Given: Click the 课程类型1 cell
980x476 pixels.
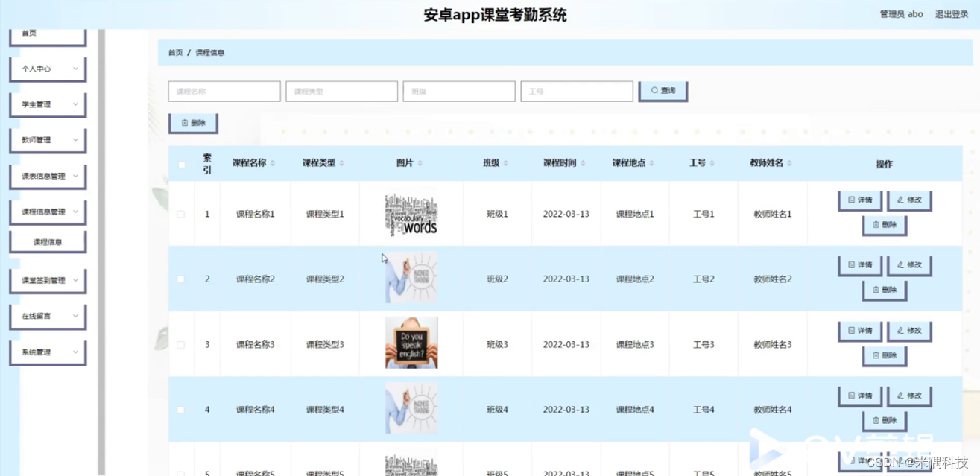Looking at the screenshot, I should [x=325, y=215].
